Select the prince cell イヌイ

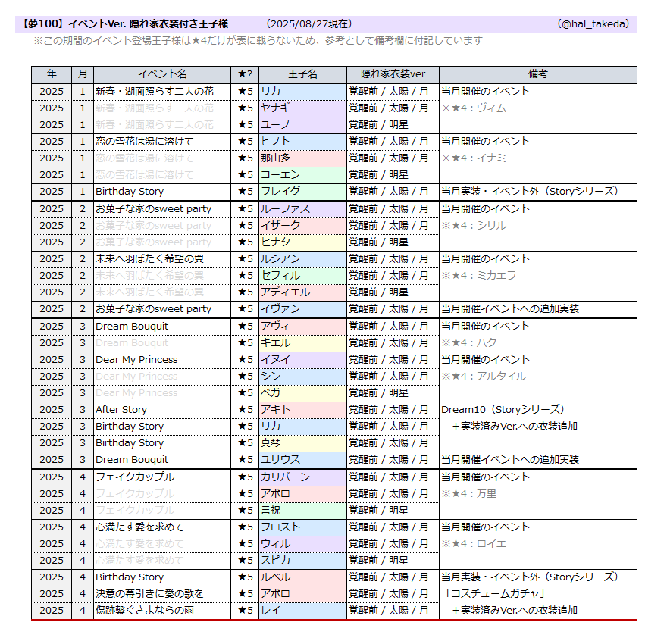(x=302, y=360)
